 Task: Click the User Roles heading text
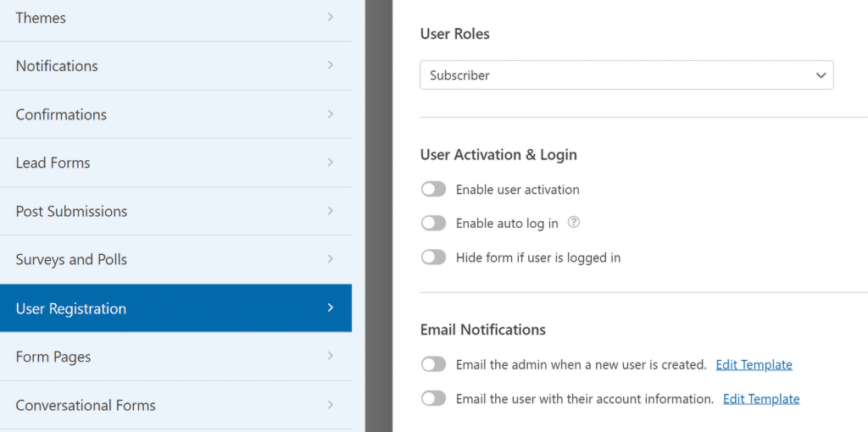click(455, 34)
